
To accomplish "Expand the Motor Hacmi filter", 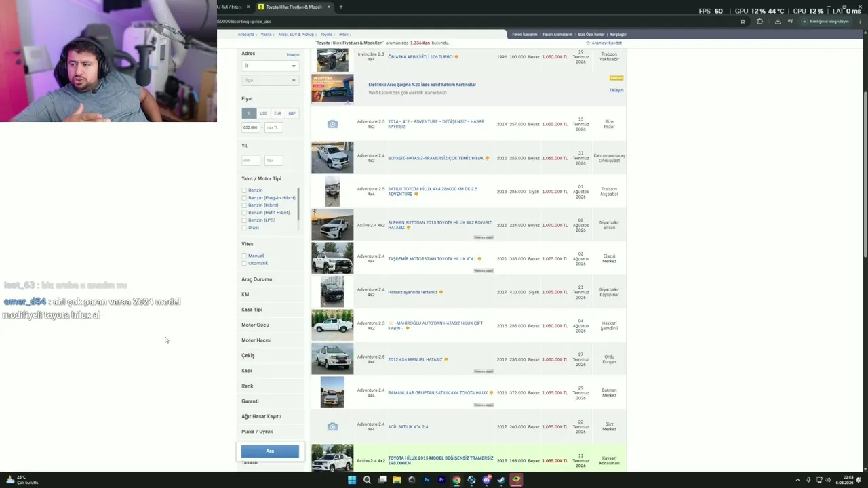I will pyautogui.click(x=256, y=340).
